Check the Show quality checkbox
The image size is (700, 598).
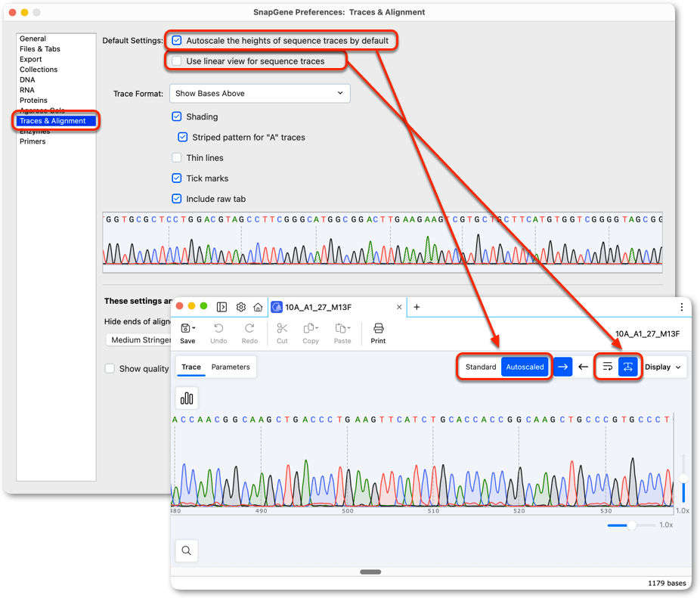pos(110,368)
